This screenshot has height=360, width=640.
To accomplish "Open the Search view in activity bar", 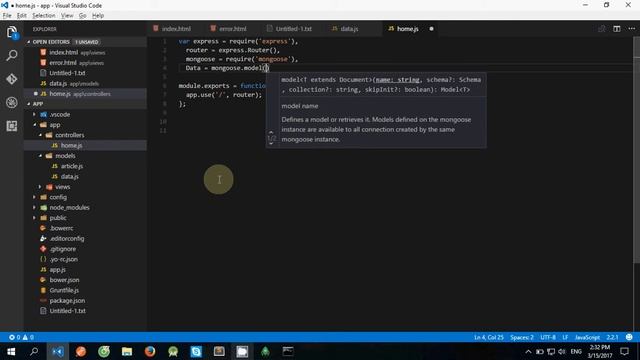I will pyautogui.click(x=12, y=55).
